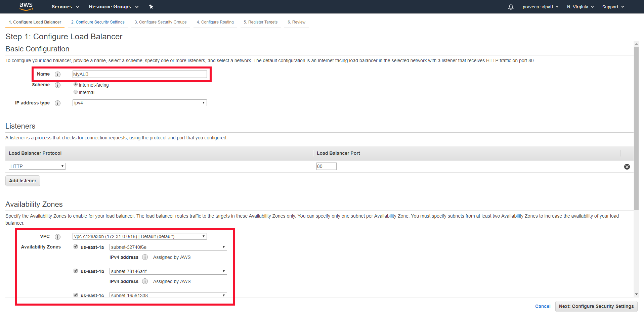Remove the HTTP listener with X icon
Image resolution: width=644 pixels, height=318 pixels.
[x=627, y=167]
